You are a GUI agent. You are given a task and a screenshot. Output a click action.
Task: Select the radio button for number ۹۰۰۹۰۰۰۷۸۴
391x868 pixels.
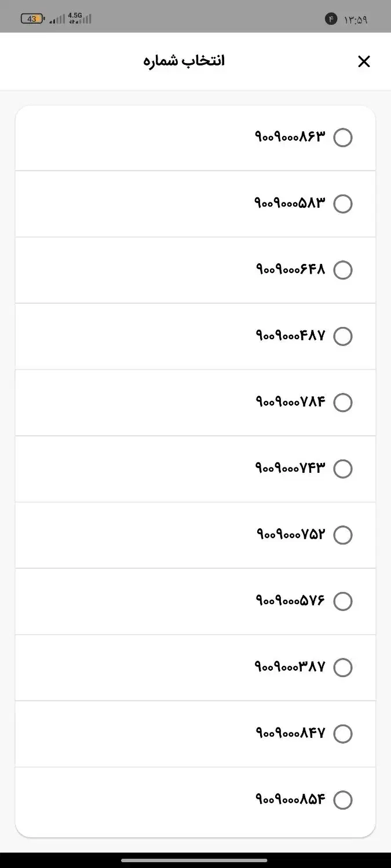343,402
